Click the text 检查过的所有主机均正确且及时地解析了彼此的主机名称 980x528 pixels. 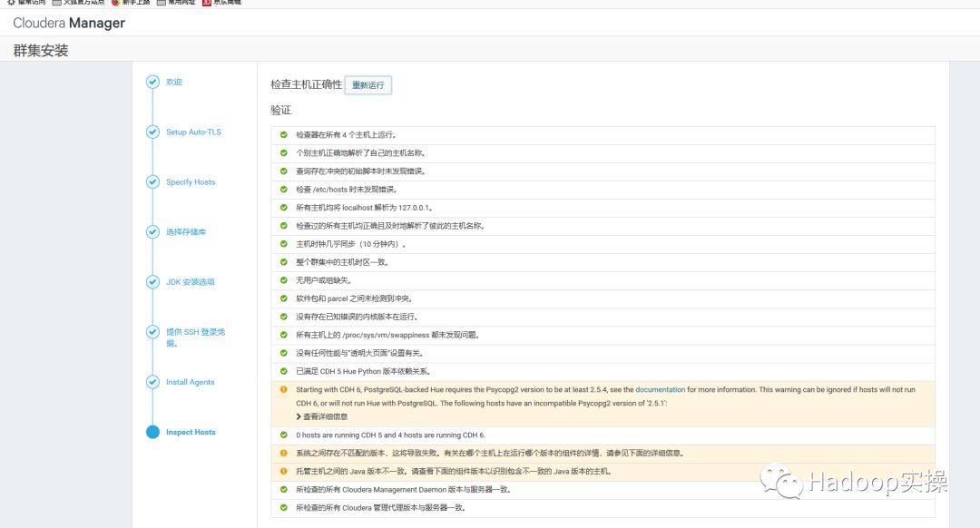point(390,226)
